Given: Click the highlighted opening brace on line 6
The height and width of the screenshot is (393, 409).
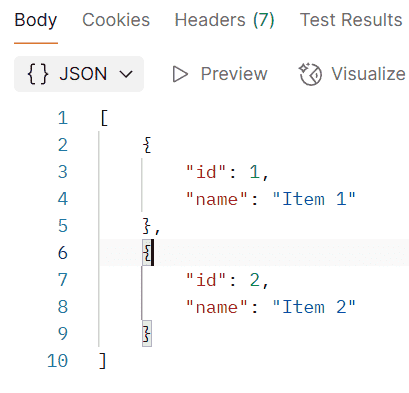Looking at the screenshot, I should coord(147,253).
